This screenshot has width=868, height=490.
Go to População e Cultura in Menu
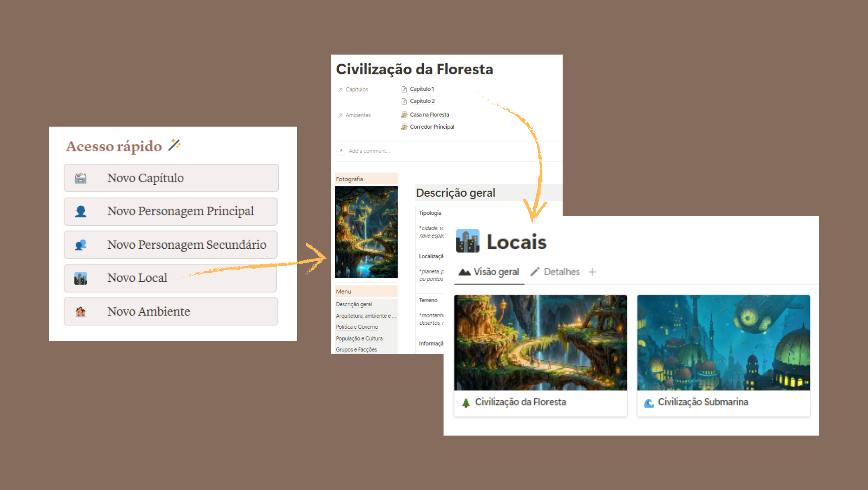(359, 339)
